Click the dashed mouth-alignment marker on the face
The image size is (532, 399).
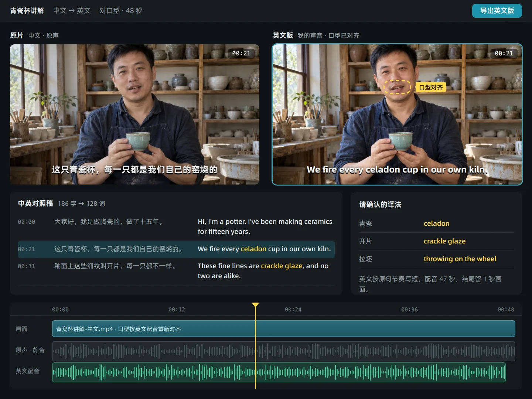coord(397,87)
